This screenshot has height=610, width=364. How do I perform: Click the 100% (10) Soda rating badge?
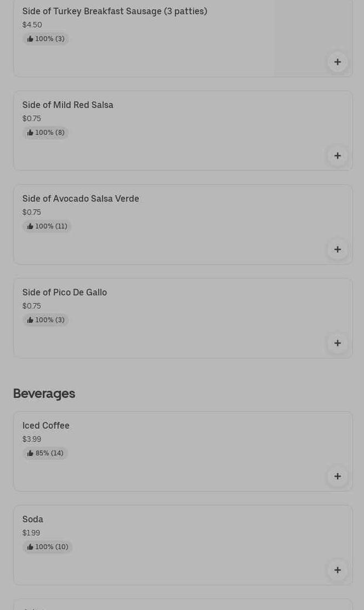(47, 547)
